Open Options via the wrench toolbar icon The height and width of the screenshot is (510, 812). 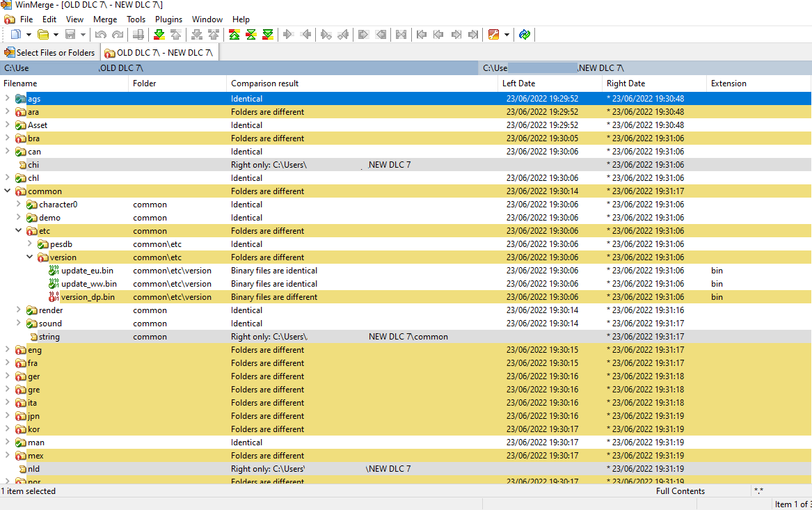coord(493,35)
